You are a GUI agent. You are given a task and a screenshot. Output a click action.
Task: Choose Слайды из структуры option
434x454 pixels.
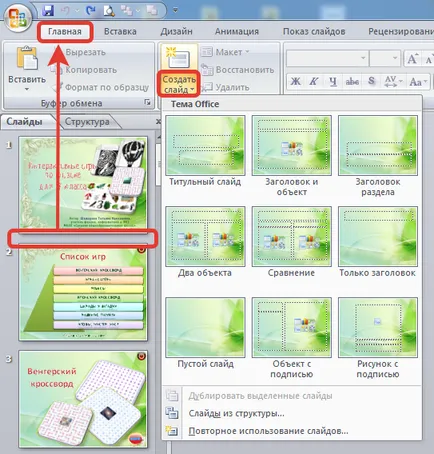tap(236, 413)
